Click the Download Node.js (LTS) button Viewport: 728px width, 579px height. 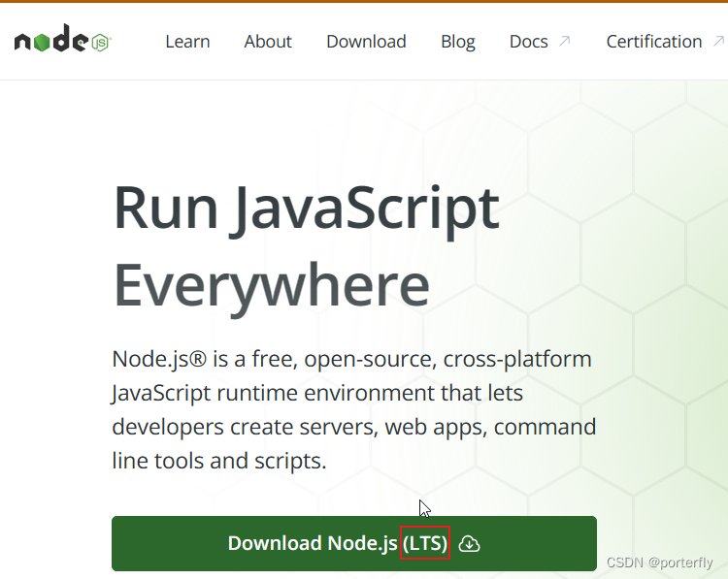point(354,543)
